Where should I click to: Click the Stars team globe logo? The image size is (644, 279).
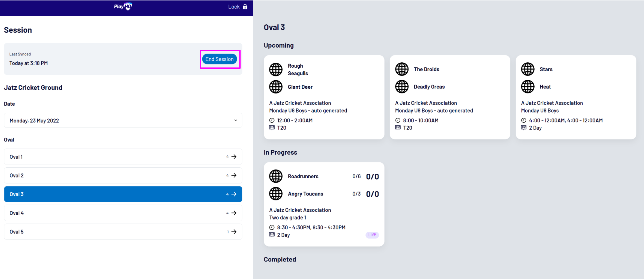point(527,69)
